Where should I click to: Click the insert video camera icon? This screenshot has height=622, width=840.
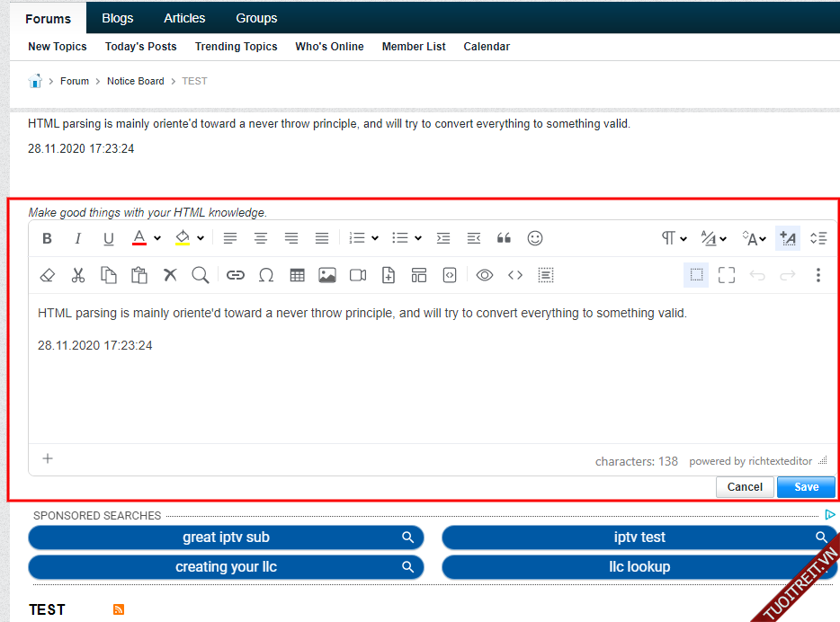(x=358, y=275)
